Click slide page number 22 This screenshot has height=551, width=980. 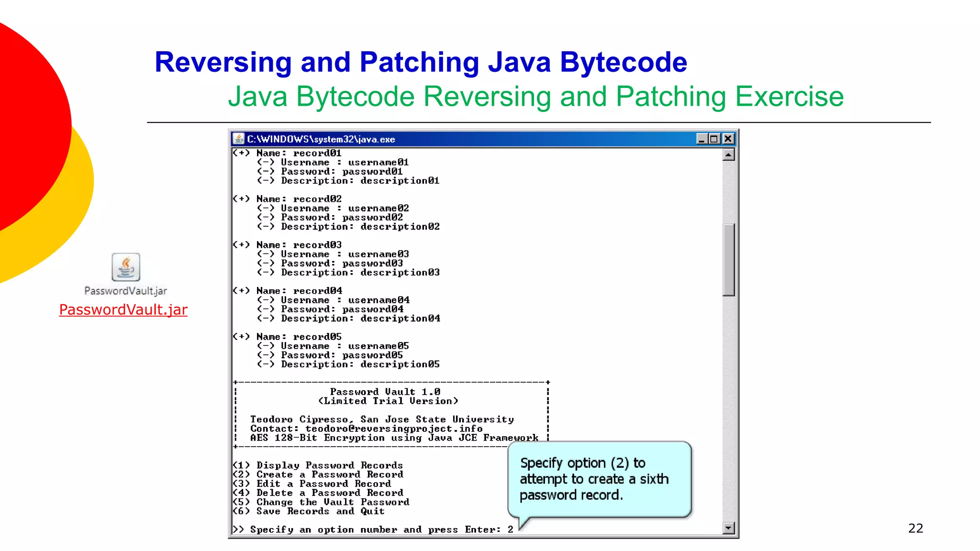pos(916,528)
